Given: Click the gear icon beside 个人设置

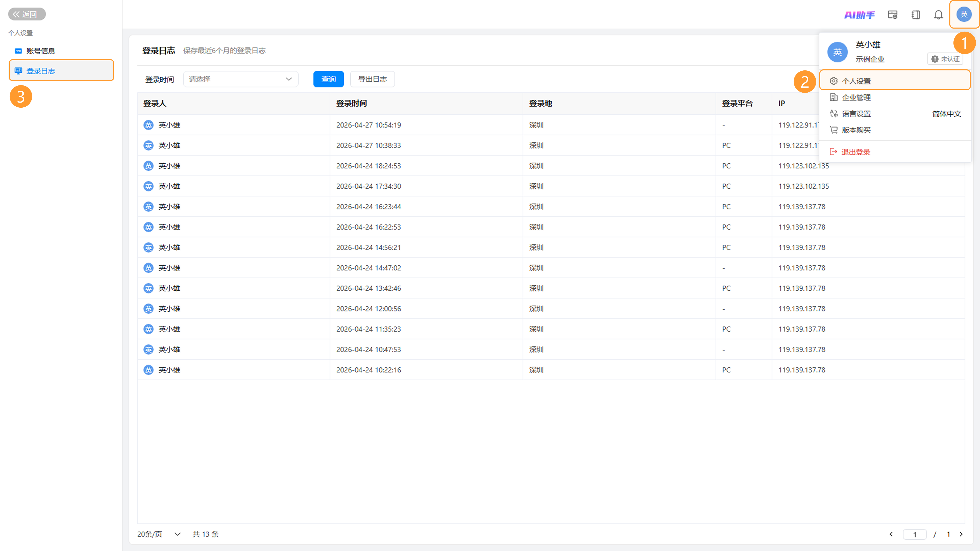Looking at the screenshot, I should [x=834, y=81].
